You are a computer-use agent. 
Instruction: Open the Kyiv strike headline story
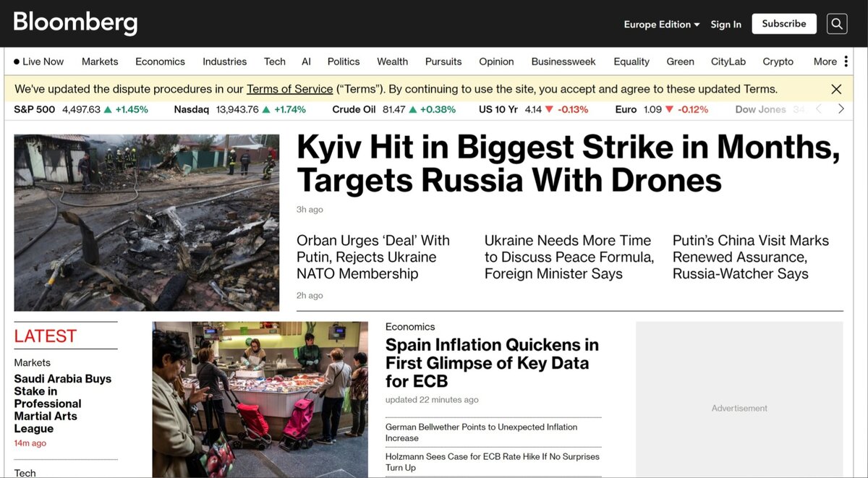pyautogui.click(x=568, y=163)
